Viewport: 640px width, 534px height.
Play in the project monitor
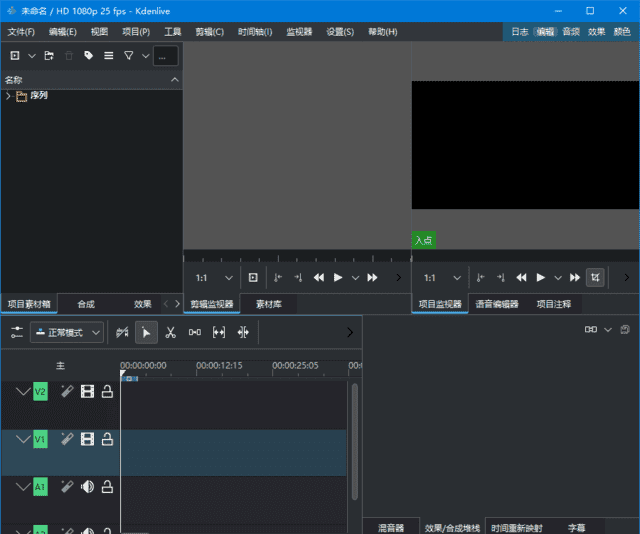point(541,278)
